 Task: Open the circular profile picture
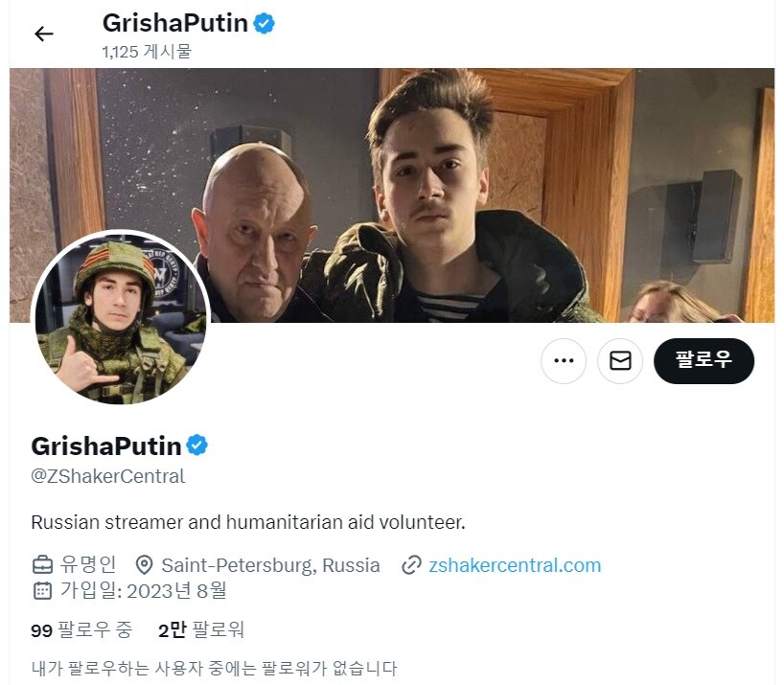point(120,318)
